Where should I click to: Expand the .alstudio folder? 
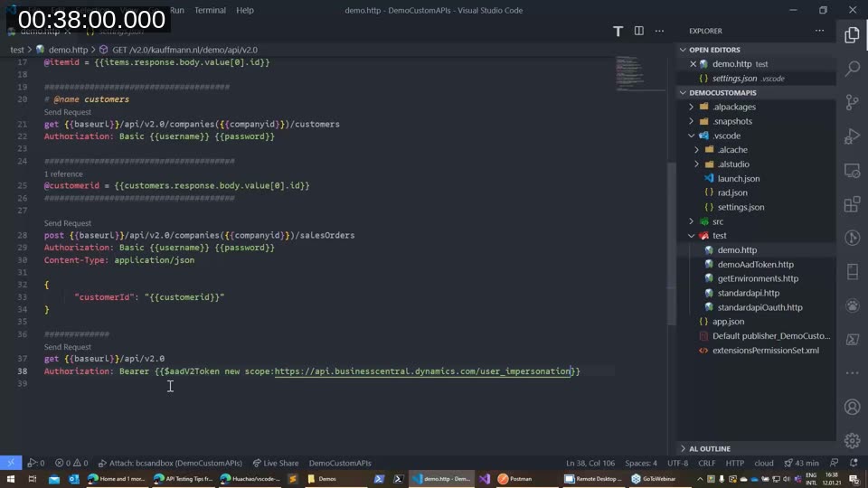coord(733,164)
